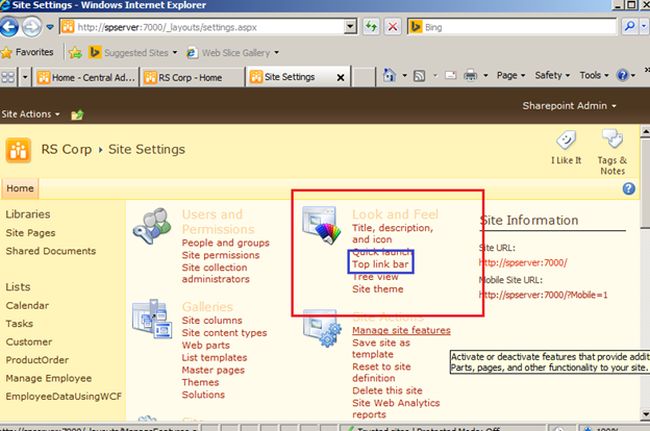Click the Print icon
The image size is (650, 431).
(470, 75)
